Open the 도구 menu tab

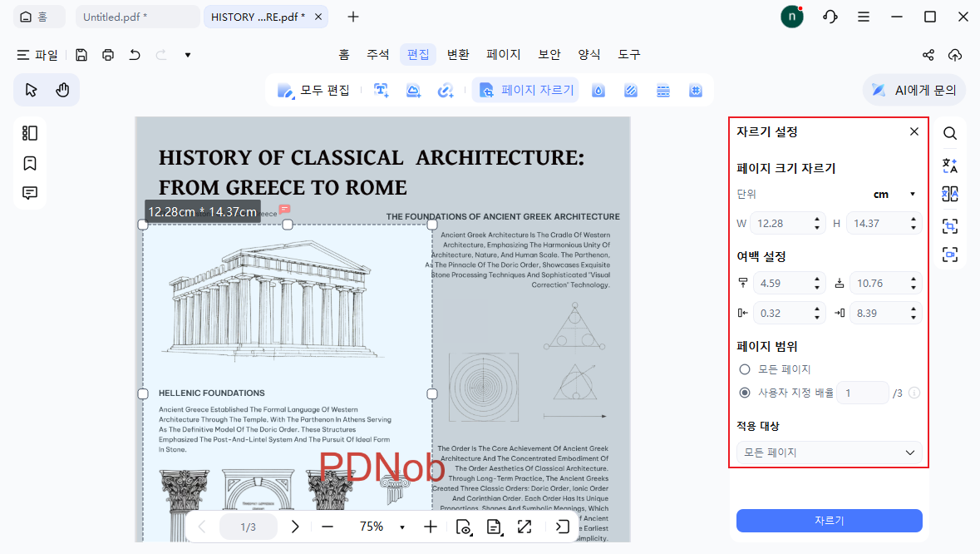pyautogui.click(x=629, y=54)
